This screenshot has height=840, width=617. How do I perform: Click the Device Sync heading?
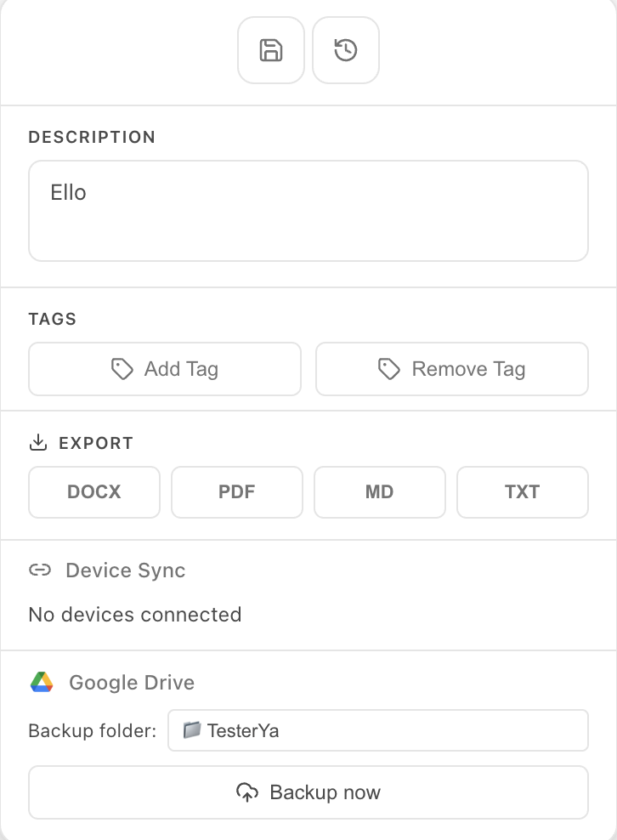[125, 570]
